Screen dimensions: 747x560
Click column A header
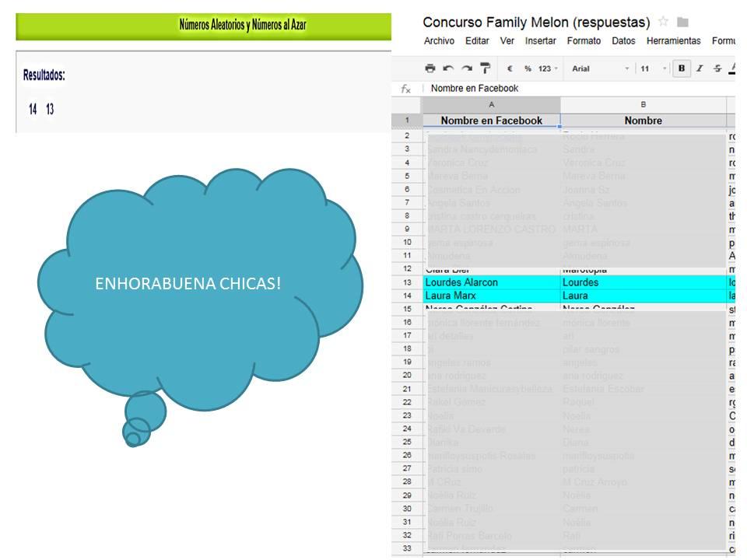tap(491, 104)
